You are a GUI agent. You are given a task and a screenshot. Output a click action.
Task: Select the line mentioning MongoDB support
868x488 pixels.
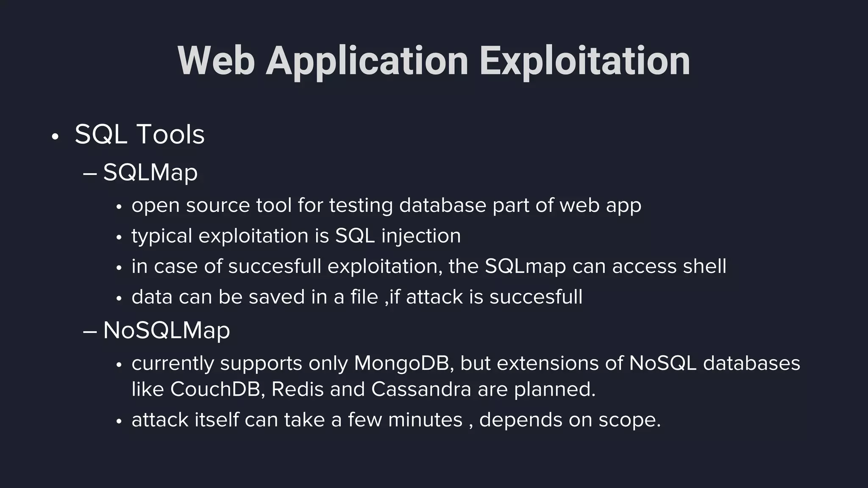pyautogui.click(x=465, y=363)
